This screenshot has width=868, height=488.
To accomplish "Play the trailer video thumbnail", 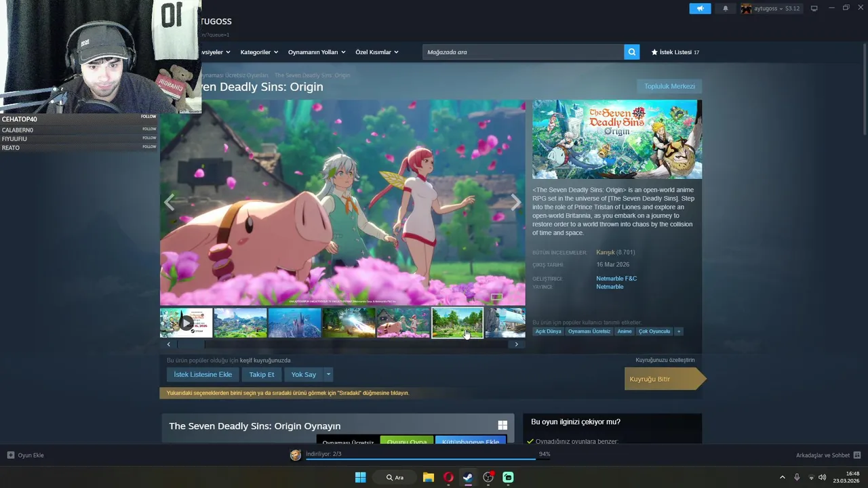I will [x=186, y=323].
